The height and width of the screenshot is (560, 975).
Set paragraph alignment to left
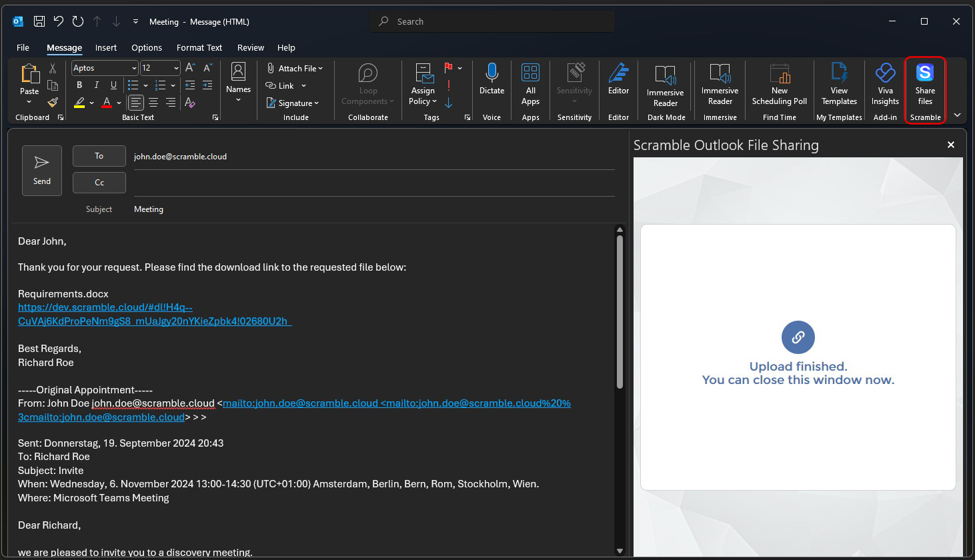(x=136, y=103)
